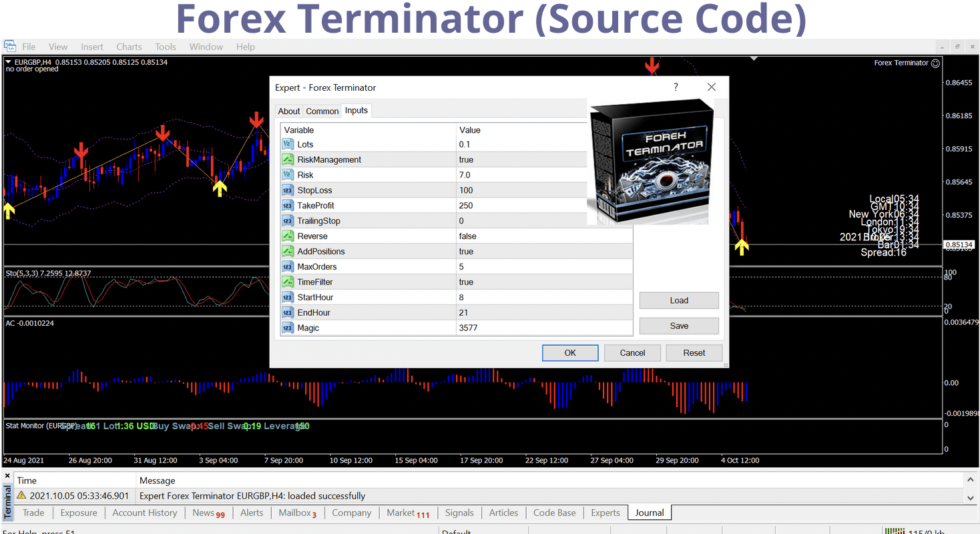Image resolution: width=980 pixels, height=534 pixels.
Task: Select the AddPositions value true
Action: 466,252
